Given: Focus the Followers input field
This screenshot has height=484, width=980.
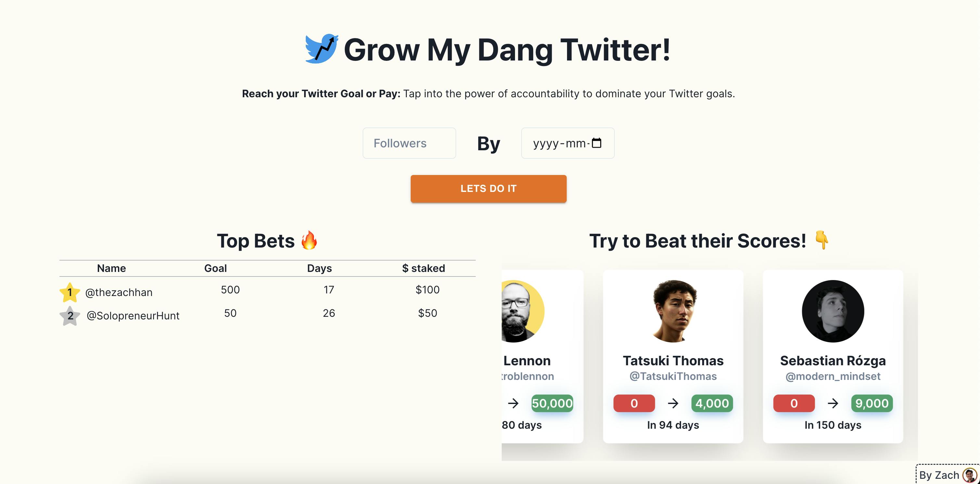Looking at the screenshot, I should (x=409, y=143).
